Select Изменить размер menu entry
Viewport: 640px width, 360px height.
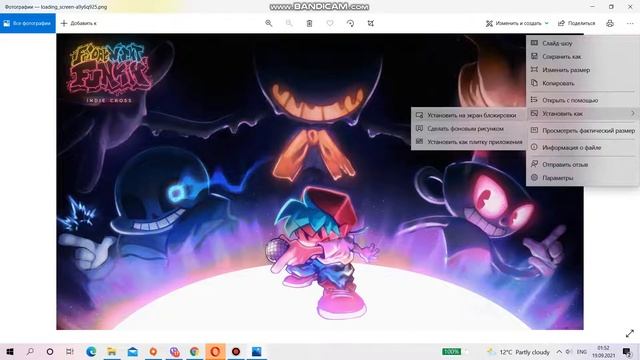click(x=582, y=70)
